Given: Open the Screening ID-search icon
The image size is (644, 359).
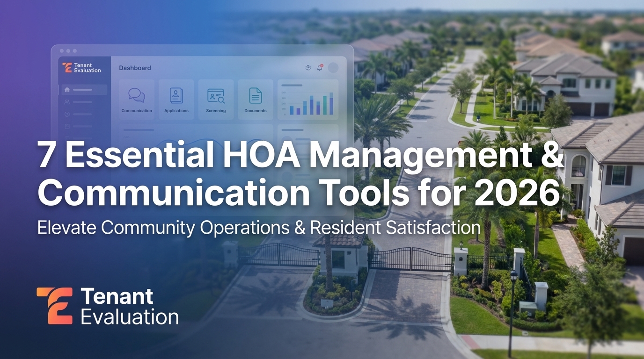Looking at the screenshot, I should (216, 96).
